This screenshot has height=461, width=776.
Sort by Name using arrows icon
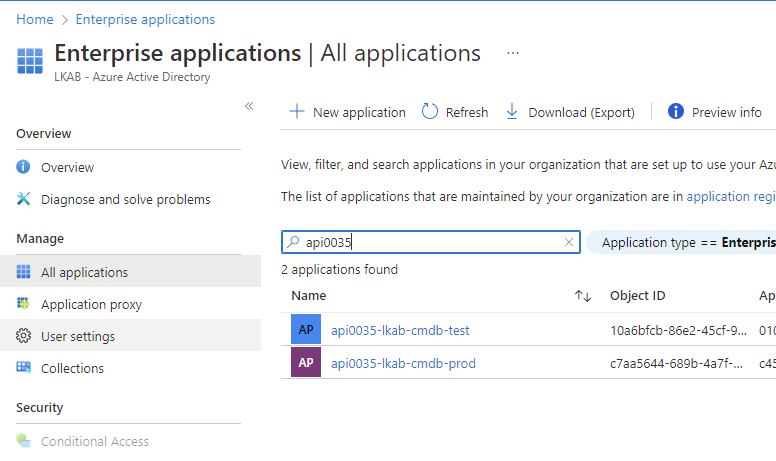[583, 296]
